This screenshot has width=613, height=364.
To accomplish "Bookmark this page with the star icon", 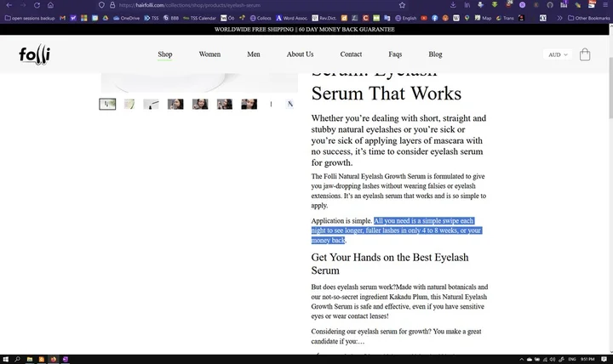I will tap(402, 5).
